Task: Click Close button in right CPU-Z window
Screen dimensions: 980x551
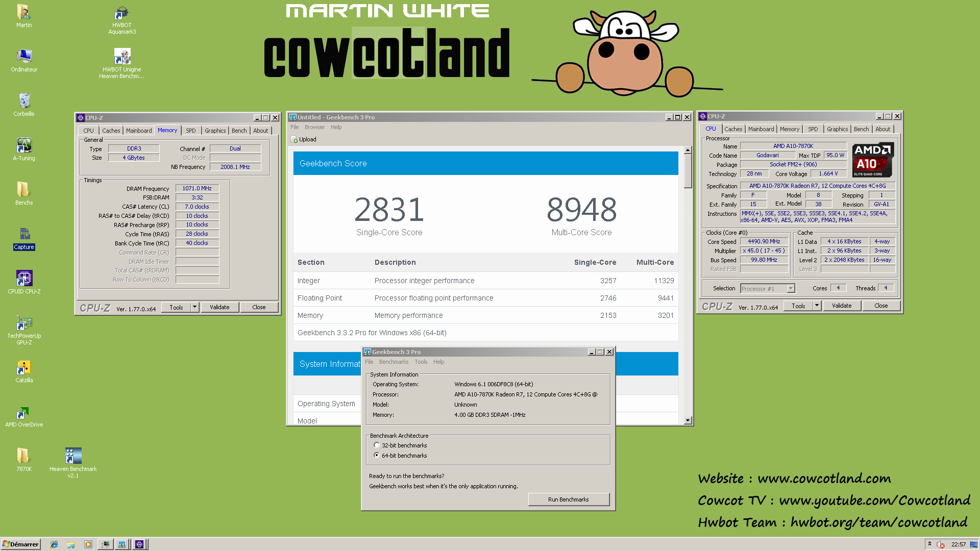Action: point(881,306)
